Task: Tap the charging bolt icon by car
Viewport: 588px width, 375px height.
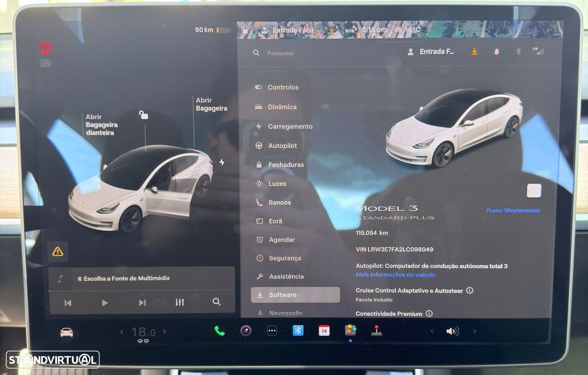Action: [x=222, y=162]
